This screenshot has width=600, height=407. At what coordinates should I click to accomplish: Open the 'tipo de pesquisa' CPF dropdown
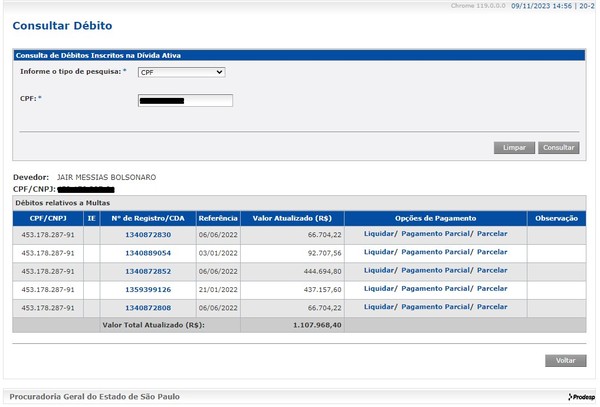pyautogui.click(x=181, y=72)
